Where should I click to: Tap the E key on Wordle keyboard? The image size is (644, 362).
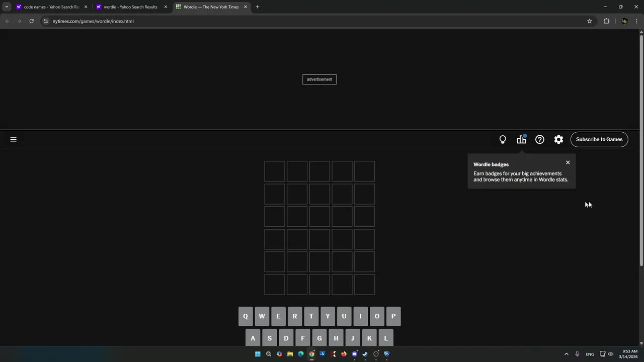click(278, 316)
